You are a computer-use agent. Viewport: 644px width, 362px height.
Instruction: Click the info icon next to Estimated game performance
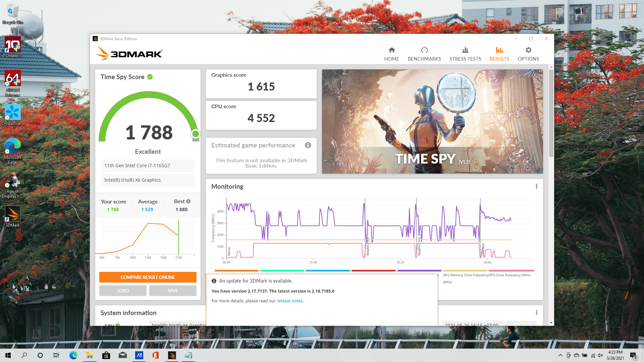coord(308,145)
